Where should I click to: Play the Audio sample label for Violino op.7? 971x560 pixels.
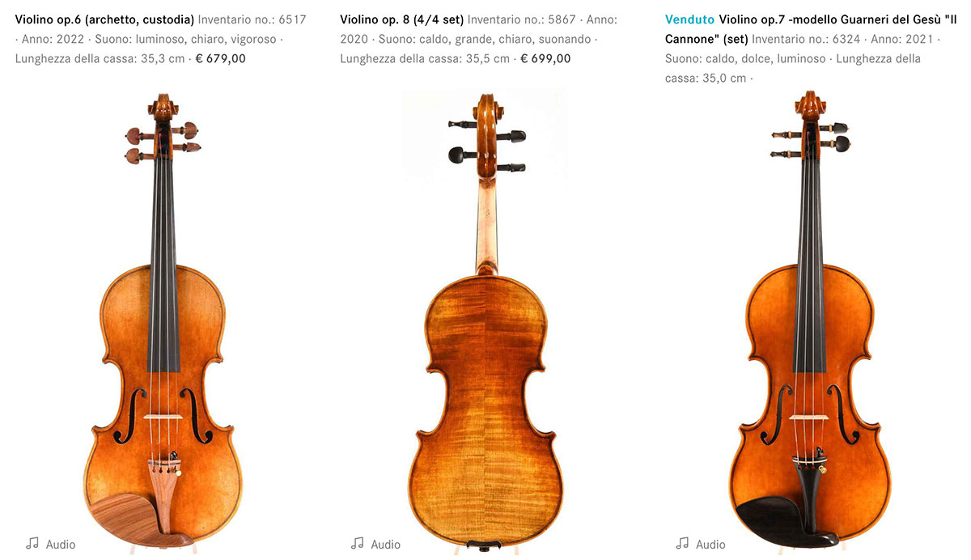point(711,545)
